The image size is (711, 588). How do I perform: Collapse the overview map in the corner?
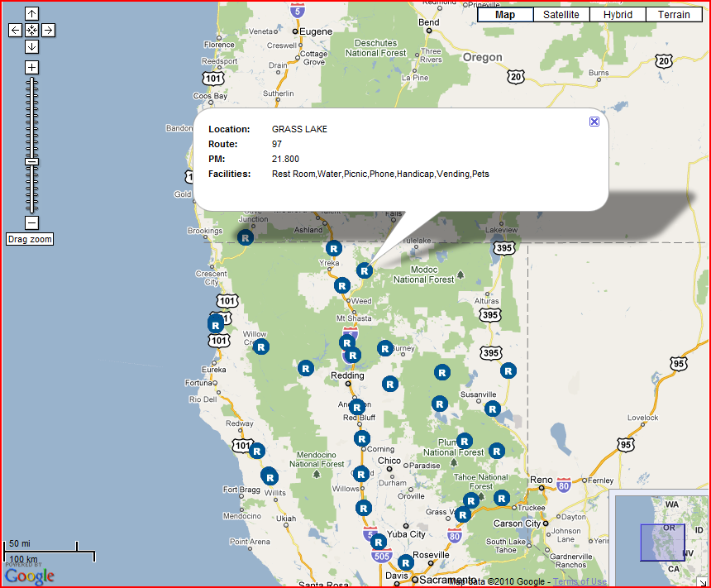[703, 581]
